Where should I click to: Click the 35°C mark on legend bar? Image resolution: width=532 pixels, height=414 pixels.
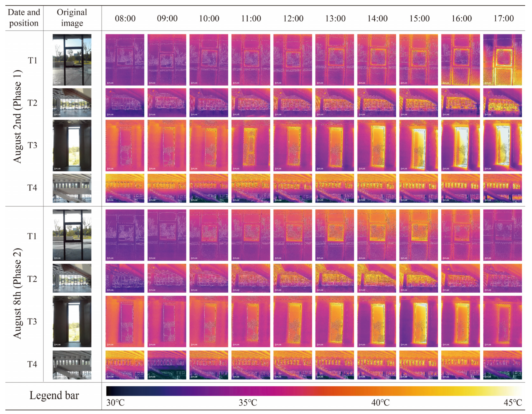[248, 403]
